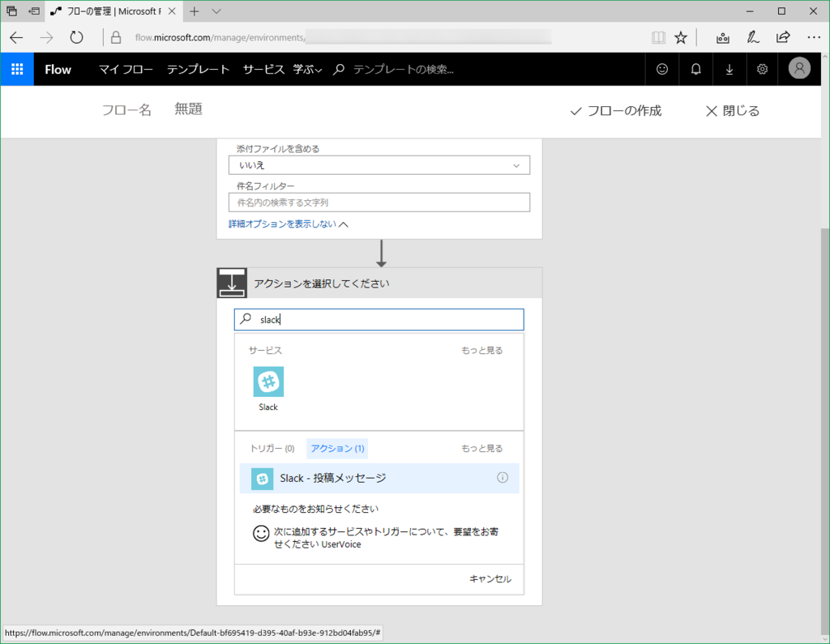Click 閉じる to close the editor
The height and width of the screenshot is (644, 830).
pos(733,111)
